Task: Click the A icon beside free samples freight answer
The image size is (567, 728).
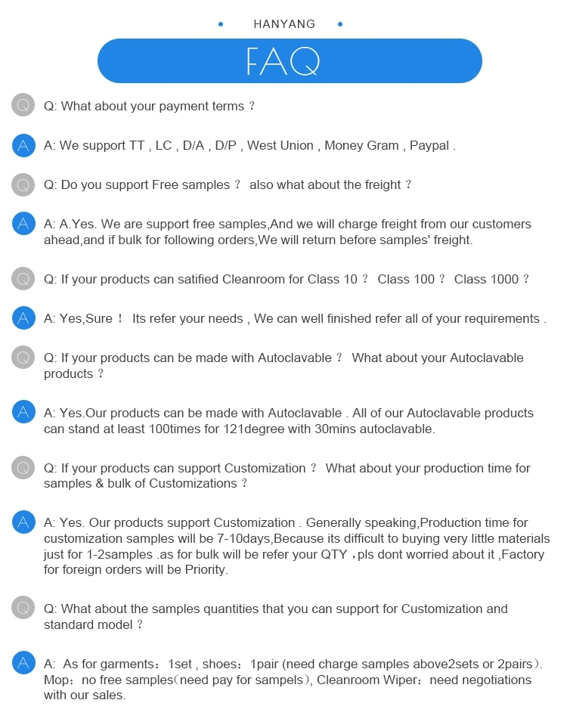Action: pos(23,224)
